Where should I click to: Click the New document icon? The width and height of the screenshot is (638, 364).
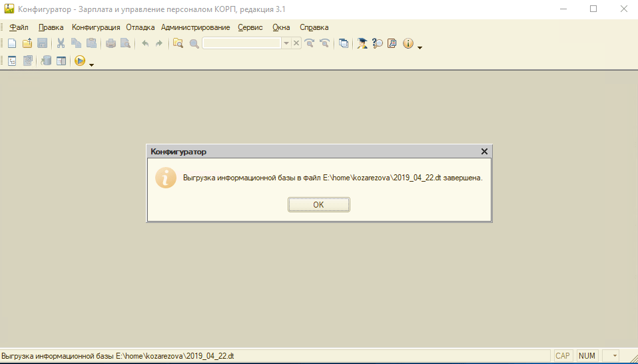point(12,43)
